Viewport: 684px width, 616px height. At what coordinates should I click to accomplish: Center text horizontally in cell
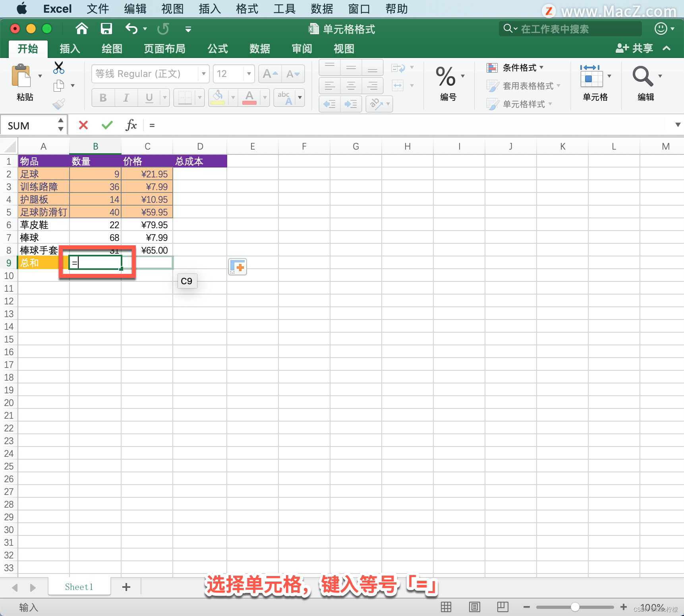(x=351, y=85)
